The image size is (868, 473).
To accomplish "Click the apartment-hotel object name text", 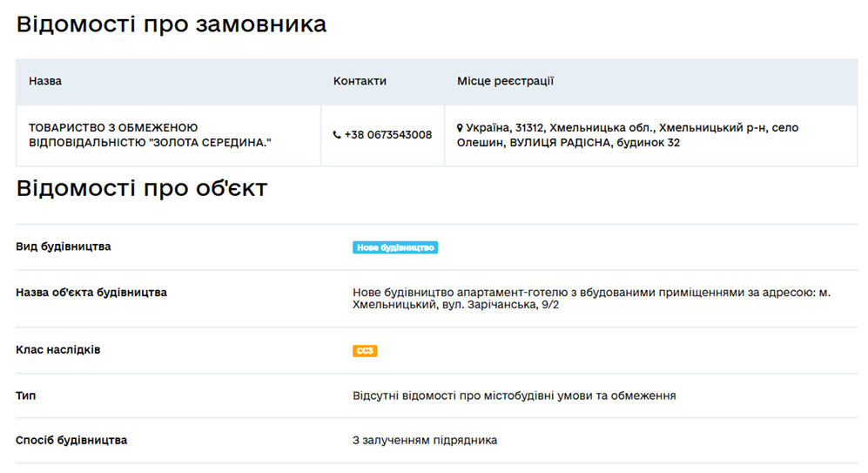I will click(x=592, y=299).
